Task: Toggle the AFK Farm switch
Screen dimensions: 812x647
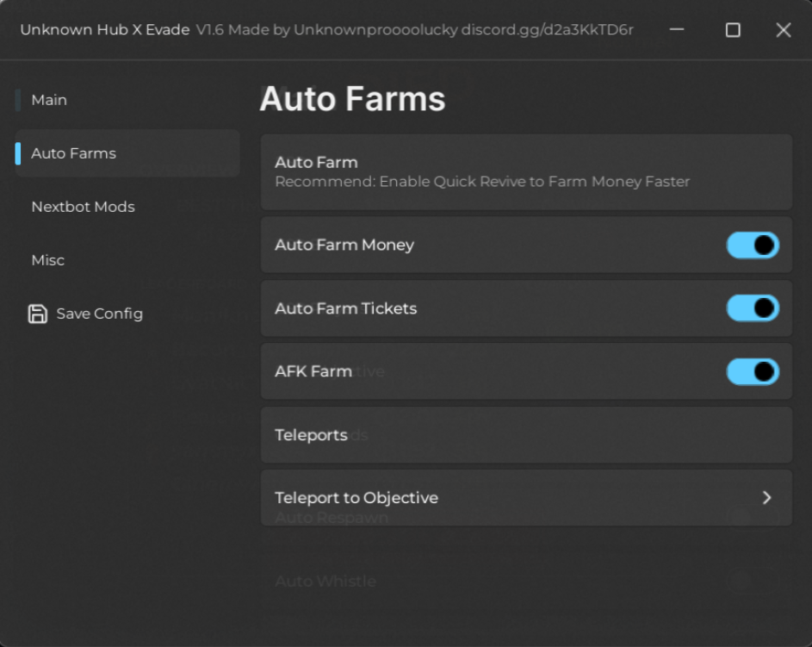Action: 753,371
